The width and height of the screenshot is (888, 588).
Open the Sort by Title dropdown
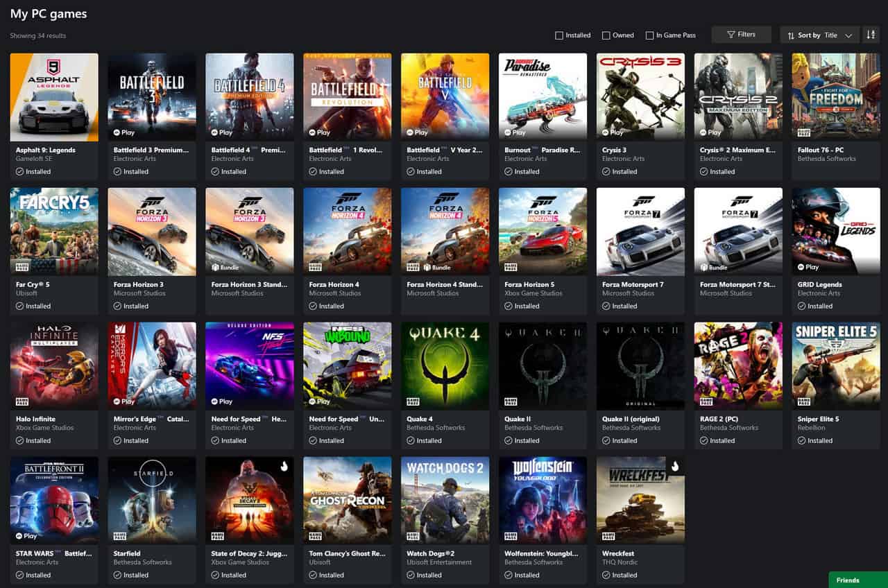820,35
